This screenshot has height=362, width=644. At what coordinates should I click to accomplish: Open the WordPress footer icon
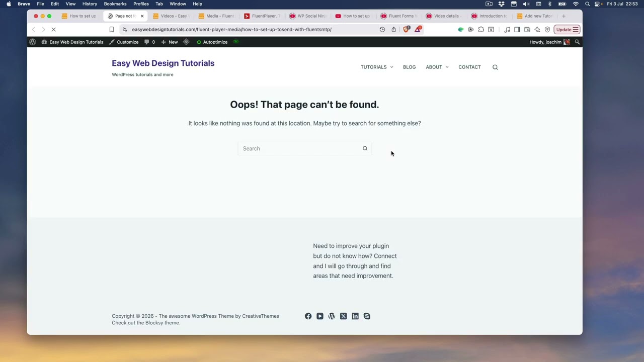click(x=332, y=316)
